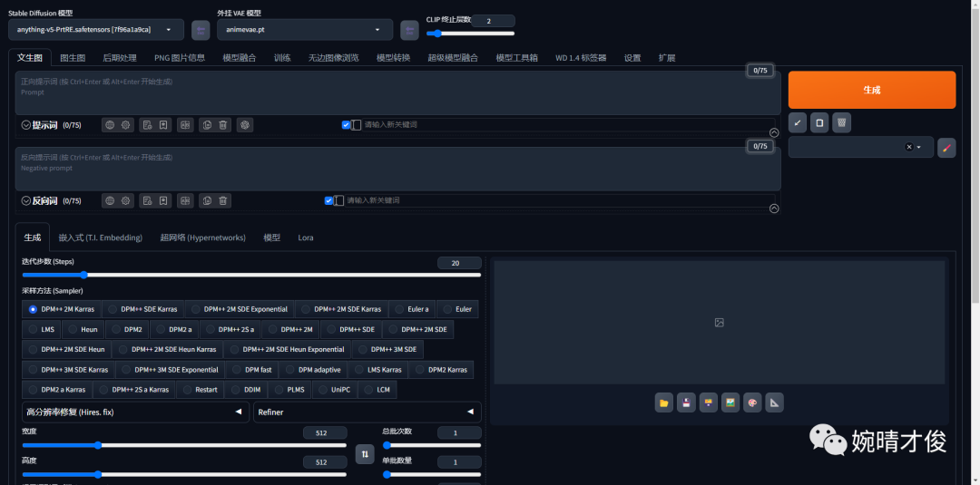
Task: Open the 扩展 tab
Action: coord(667,58)
